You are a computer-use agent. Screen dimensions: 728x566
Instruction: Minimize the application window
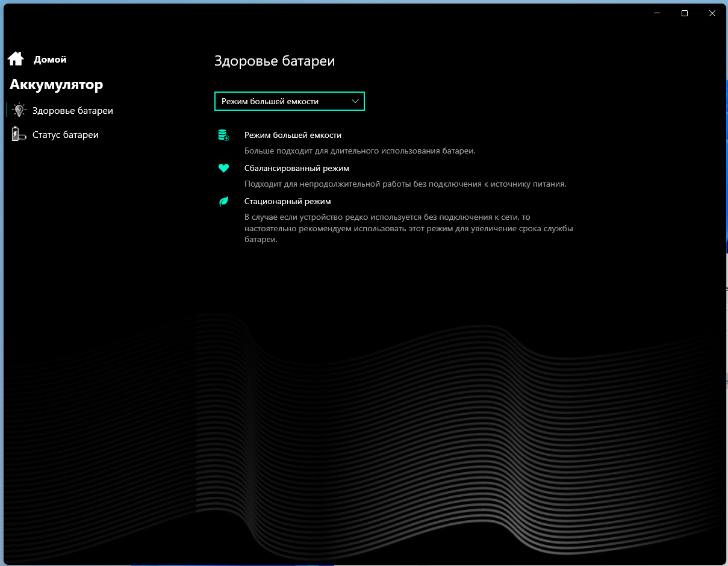click(x=657, y=13)
